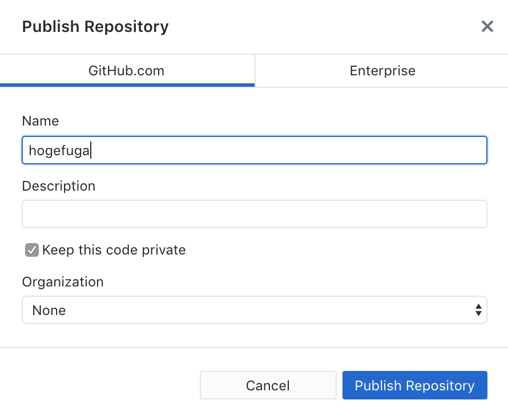Viewport: 508px width, 420px height.
Task: Toggle the code privacy checkbox
Action: [31, 250]
